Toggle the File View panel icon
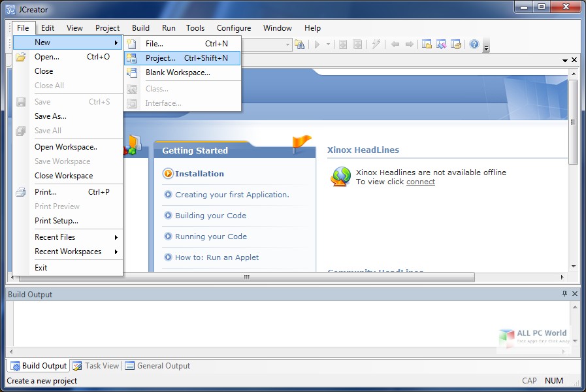The image size is (586, 392). (427, 44)
